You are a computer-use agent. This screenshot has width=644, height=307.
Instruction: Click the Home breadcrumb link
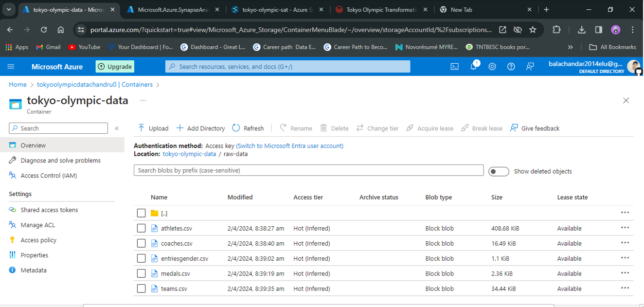[x=18, y=84]
